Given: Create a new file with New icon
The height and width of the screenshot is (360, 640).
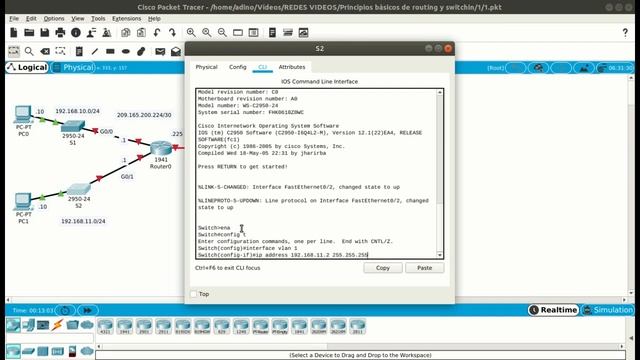Looking at the screenshot, I should point(13,33).
